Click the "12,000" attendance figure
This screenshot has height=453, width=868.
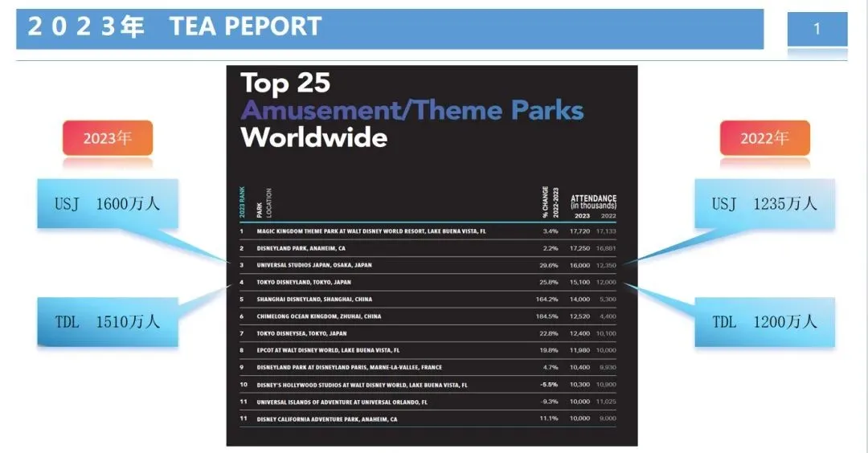[606, 282]
